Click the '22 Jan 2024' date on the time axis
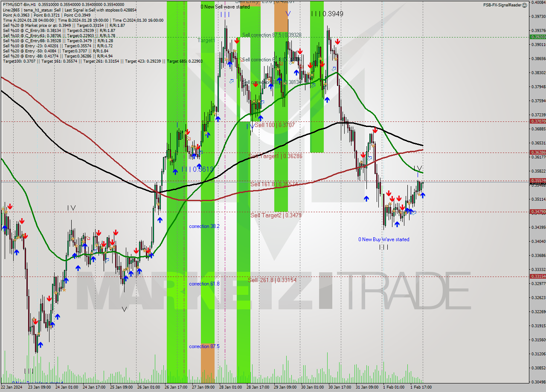Viewport: 546px width, 392px height. click(12, 387)
